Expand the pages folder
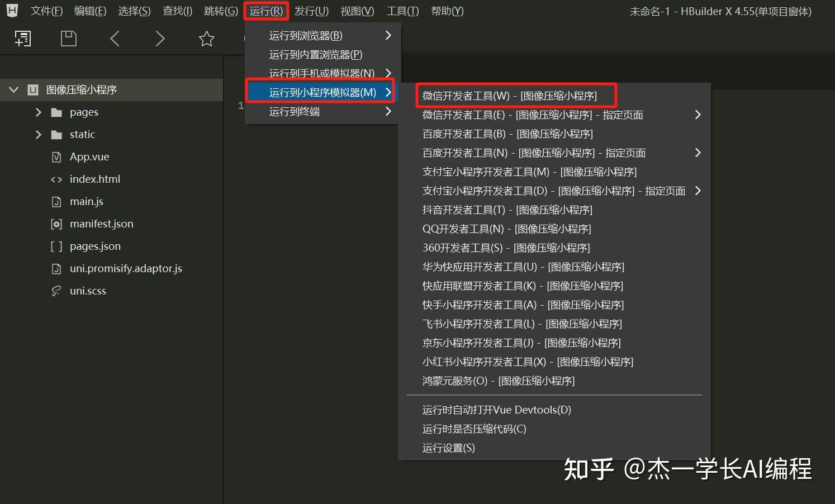 click(x=38, y=112)
